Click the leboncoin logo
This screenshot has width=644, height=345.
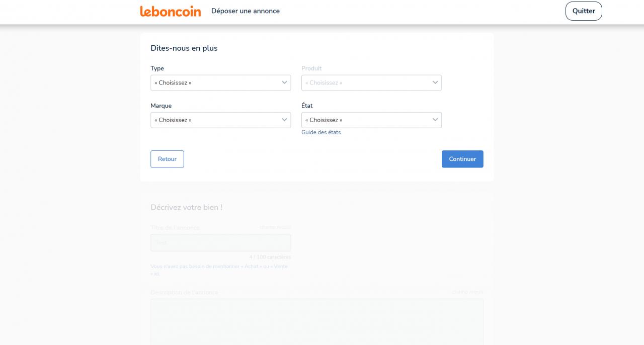[170, 11]
